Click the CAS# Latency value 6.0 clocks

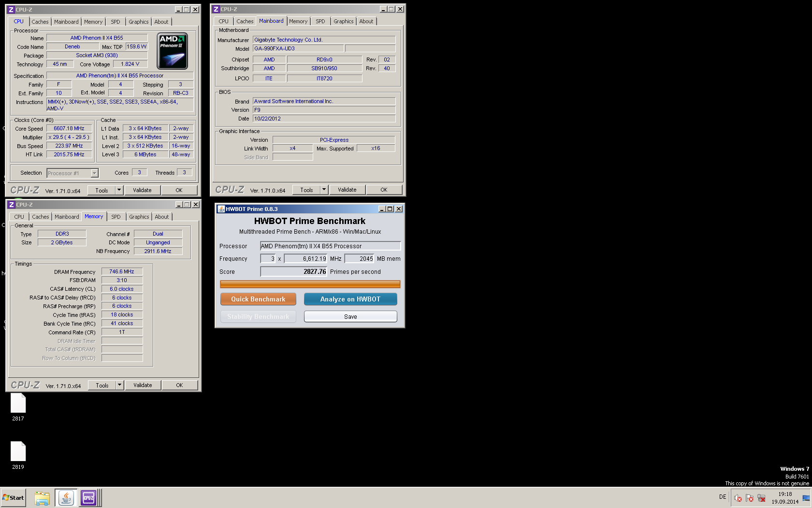122,289
